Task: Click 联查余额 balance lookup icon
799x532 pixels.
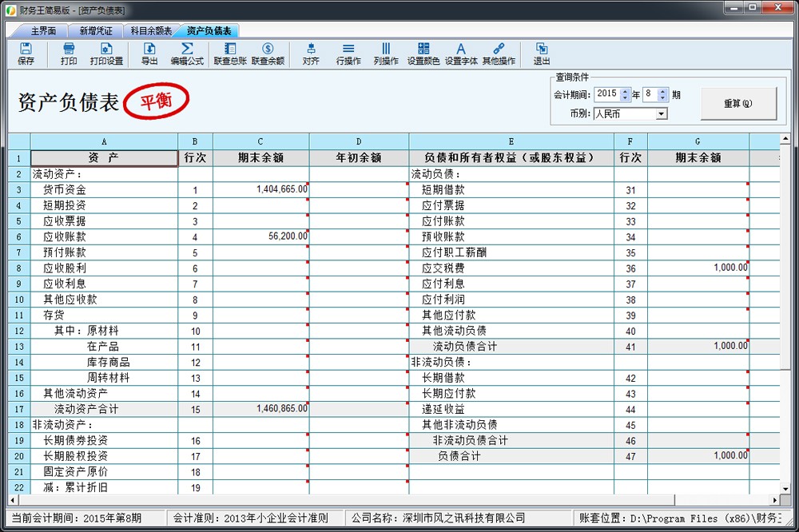Action: point(268,54)
